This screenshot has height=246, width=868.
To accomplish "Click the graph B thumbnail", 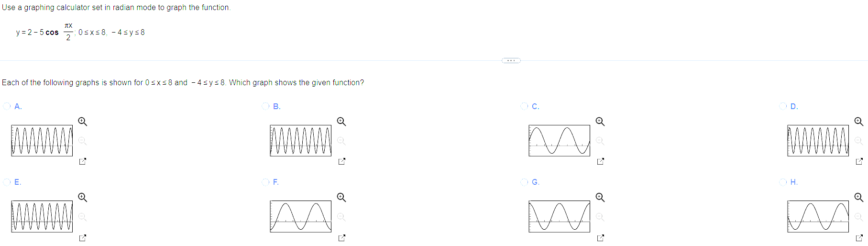I will (x=300, y=141).
